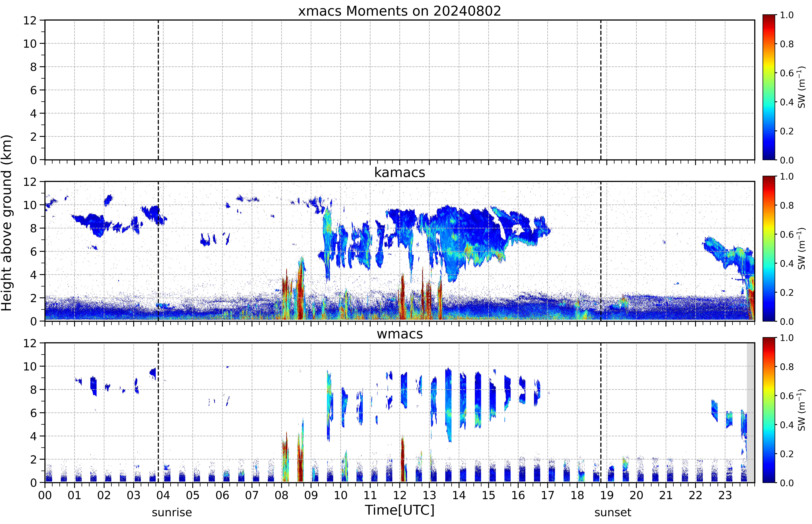Click the '10' height tick of xmacs panel
Viewport: 812px width, 524px height.
[30, 44]
